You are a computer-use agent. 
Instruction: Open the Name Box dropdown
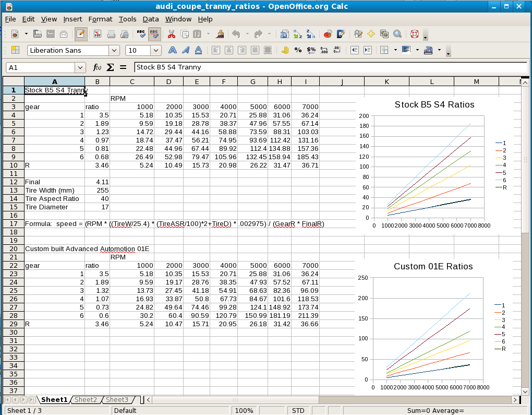(x=80, y=67)
